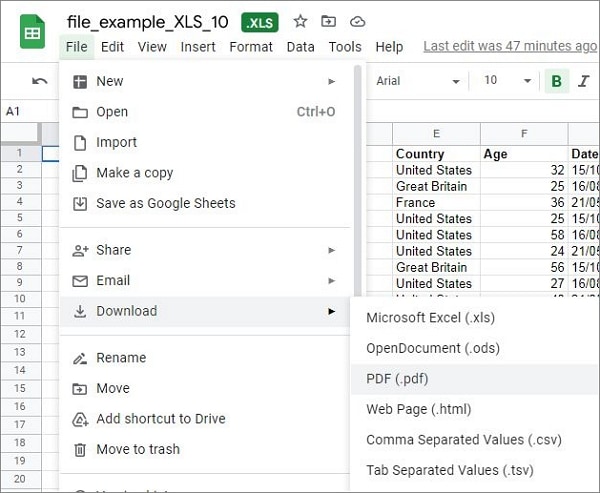Click the undo arrow in the toolbar
600x493 pixels.
point(39,81)
